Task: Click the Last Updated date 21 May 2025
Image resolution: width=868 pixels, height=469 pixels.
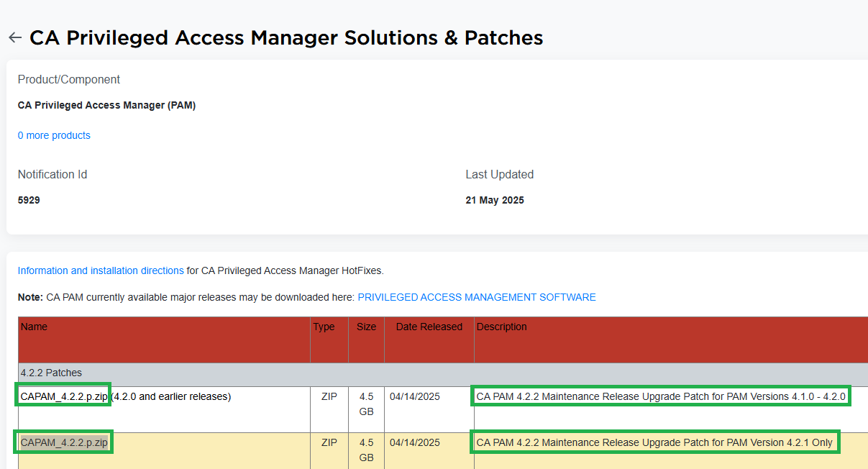Action: point(495,200)
